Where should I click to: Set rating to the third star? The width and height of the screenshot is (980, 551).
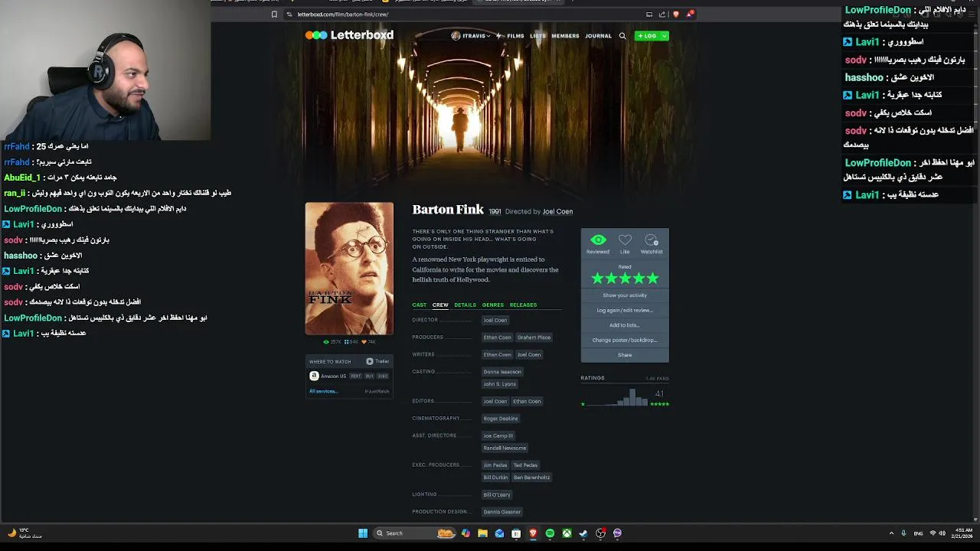tap(625, 279)
